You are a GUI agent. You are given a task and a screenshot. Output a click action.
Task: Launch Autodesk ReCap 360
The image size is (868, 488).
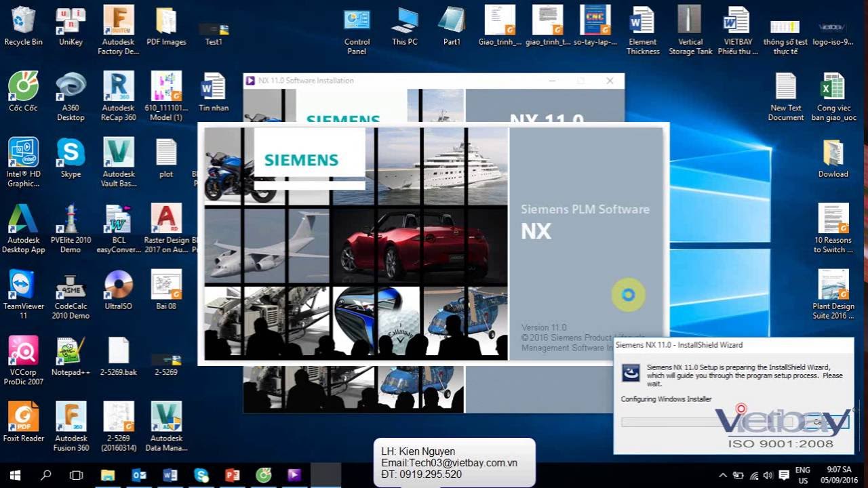point(118,97)
